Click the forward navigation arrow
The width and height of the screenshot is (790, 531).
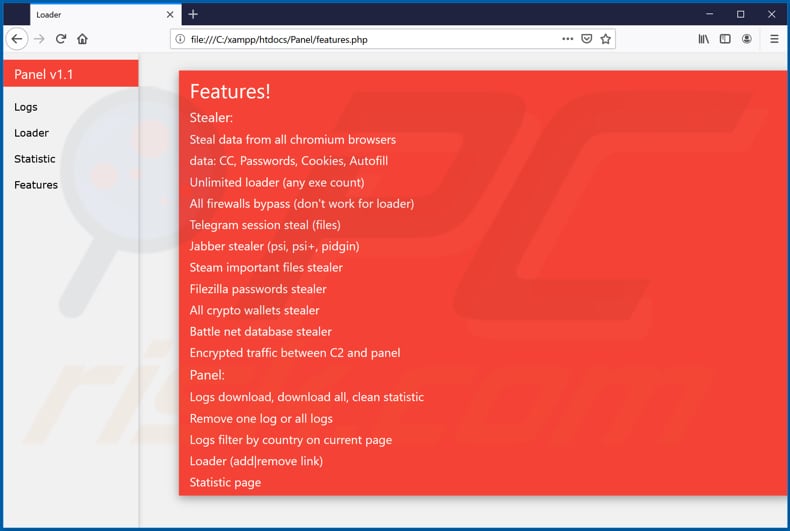coord(39,39)
